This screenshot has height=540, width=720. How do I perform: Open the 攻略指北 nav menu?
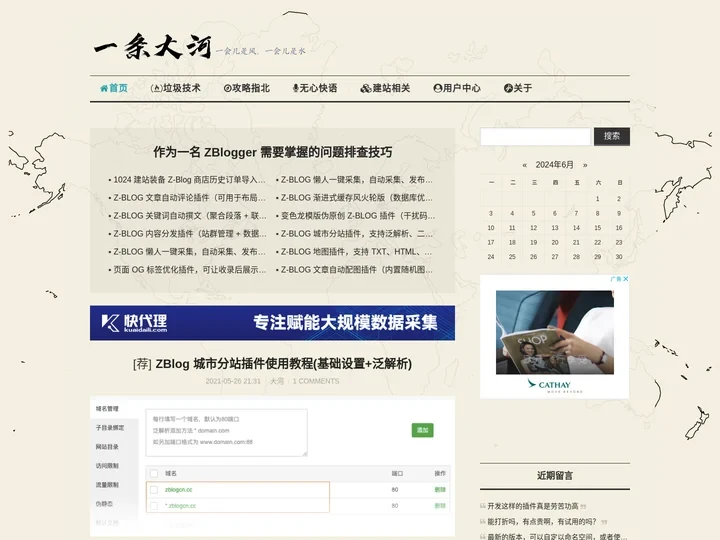[247, 88]
